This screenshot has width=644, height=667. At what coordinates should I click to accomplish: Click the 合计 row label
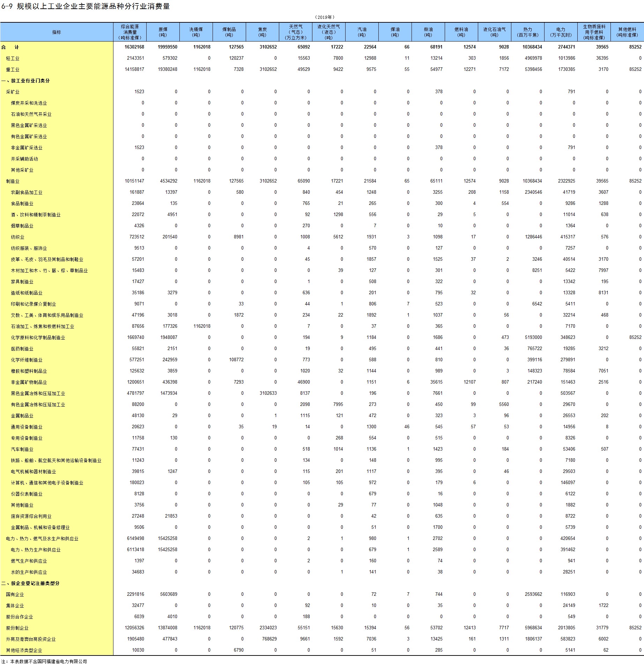coord(10,47)
